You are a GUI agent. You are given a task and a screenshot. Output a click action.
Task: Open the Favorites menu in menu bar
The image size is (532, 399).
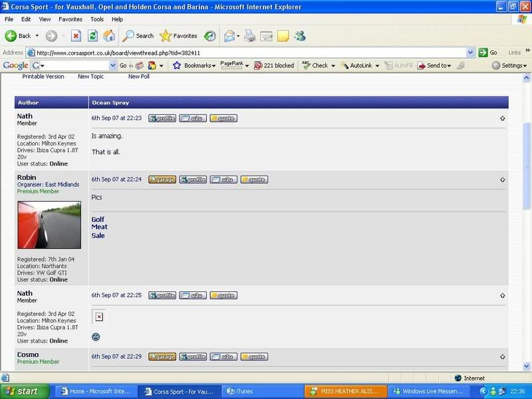coord(70,19)
